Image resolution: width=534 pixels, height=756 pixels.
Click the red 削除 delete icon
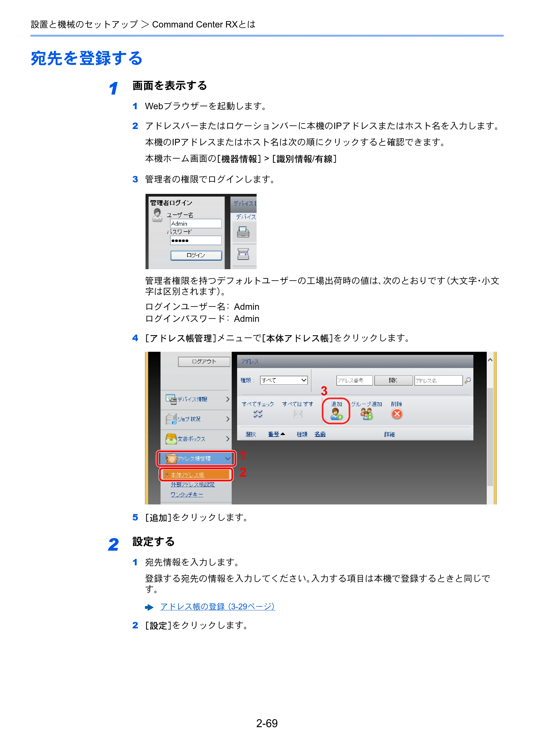[397, 414]
